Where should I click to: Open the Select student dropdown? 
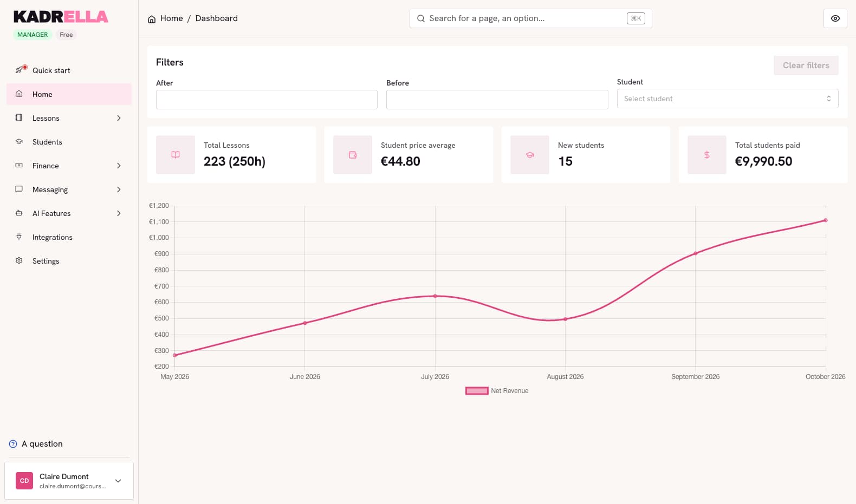[x=728, y=99]
